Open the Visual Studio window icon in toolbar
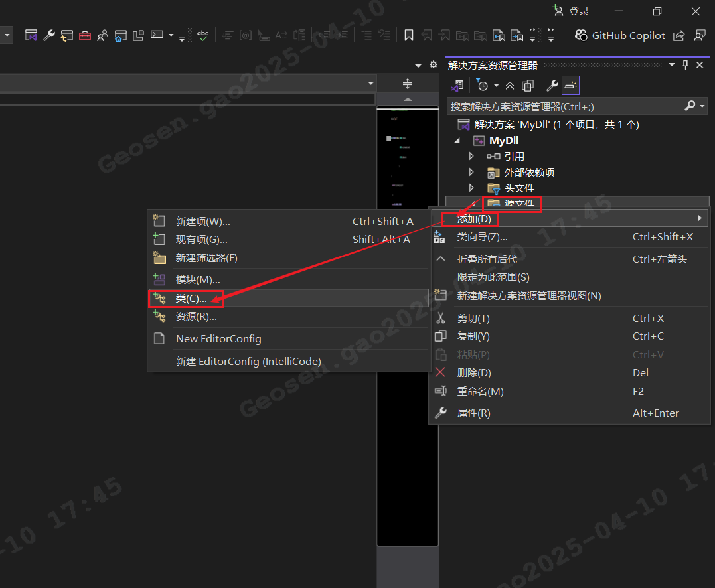 pyautogui.click(x=31, y=35)
